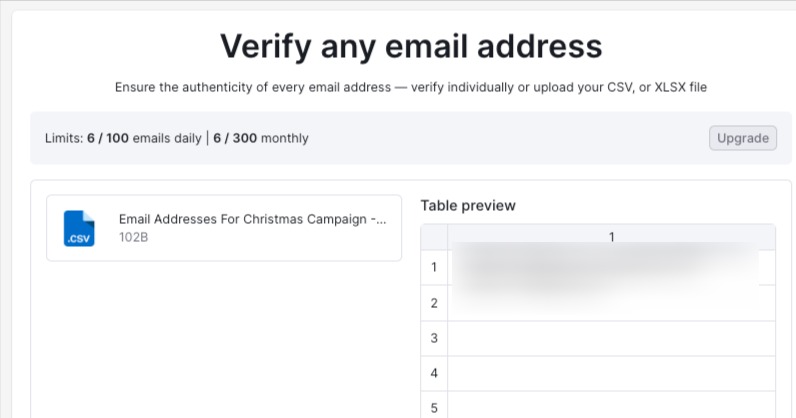Click the empty cell in row 5

(611, 407)
